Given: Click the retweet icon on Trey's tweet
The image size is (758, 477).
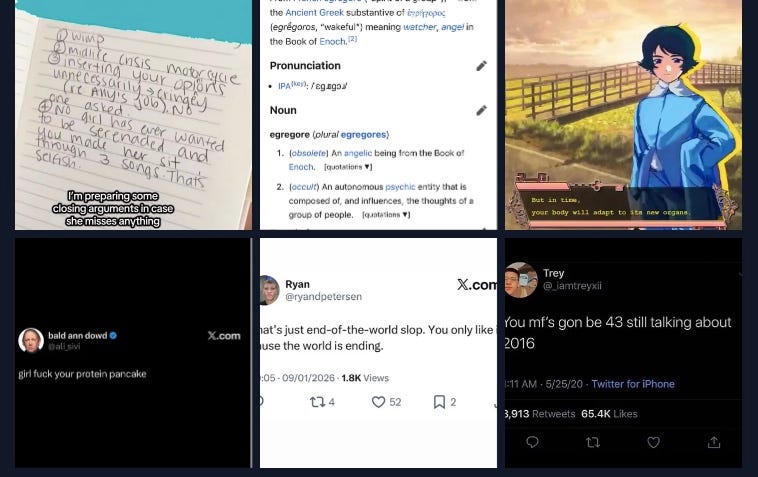Looking at the screenshot, I should (593, 442).
